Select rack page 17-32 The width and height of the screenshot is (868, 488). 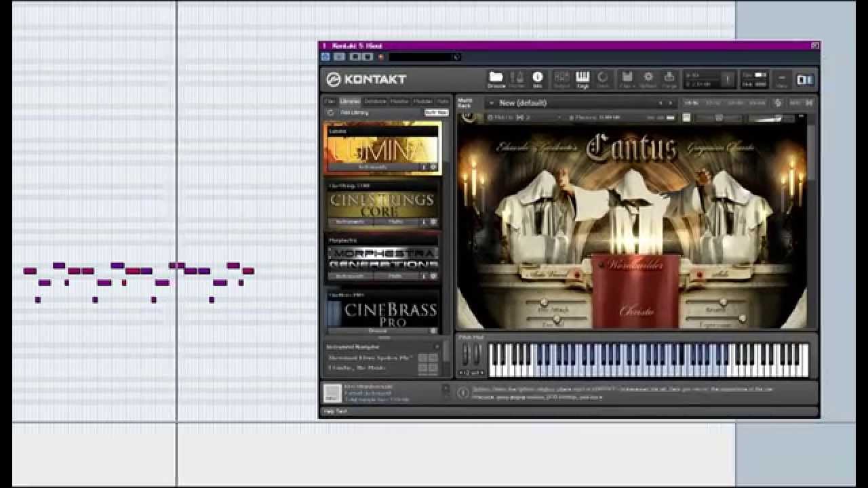click(x=713, y=103)
